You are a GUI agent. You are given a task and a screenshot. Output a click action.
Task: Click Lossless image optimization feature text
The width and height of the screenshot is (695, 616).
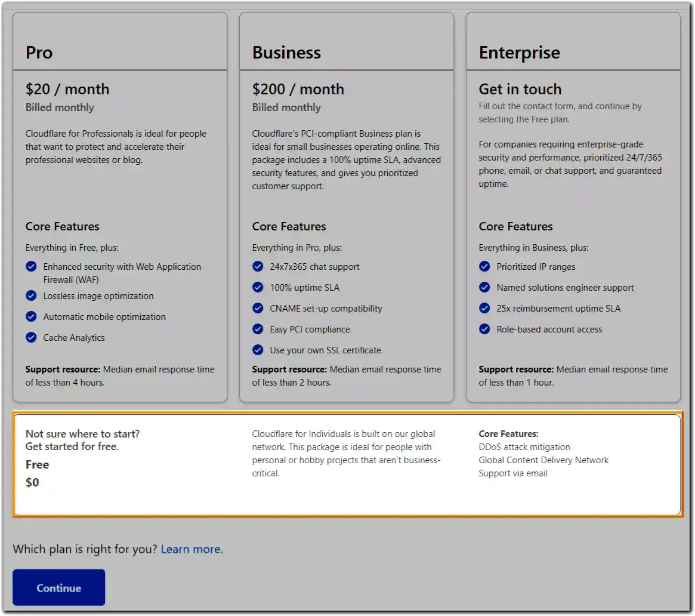click(98, 296)
